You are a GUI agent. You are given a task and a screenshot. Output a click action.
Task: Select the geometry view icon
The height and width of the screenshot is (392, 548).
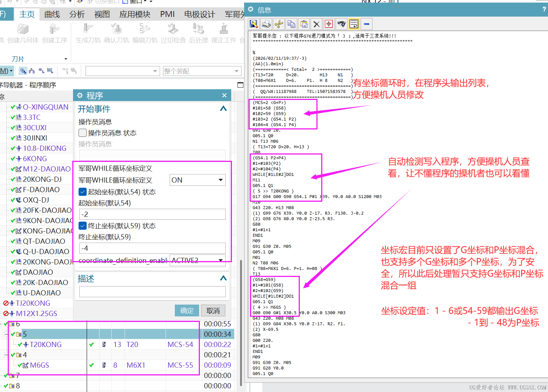[x=41, y=70]
